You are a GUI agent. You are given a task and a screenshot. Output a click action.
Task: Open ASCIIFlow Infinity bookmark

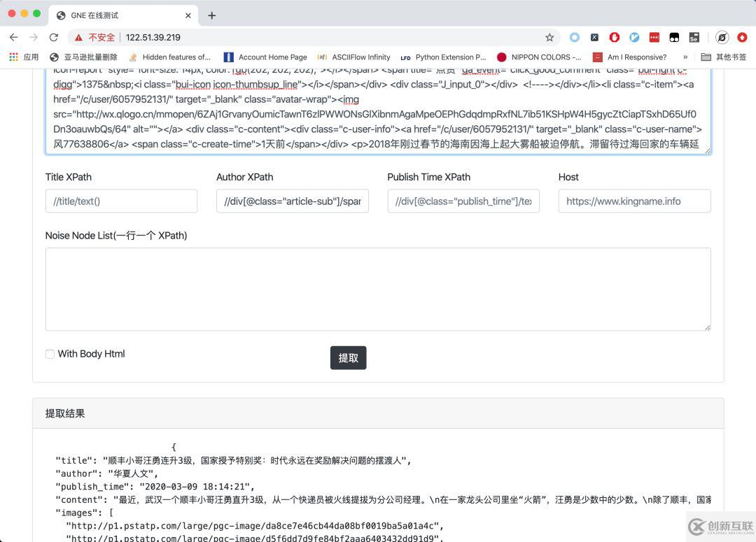(x=354, y=57)
